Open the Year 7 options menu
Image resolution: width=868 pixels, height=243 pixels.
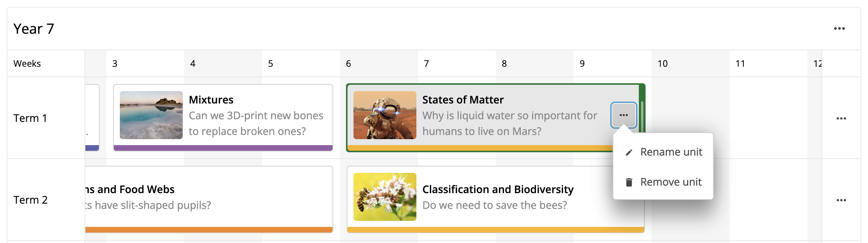pyautogui.click(x=839, y=29)
